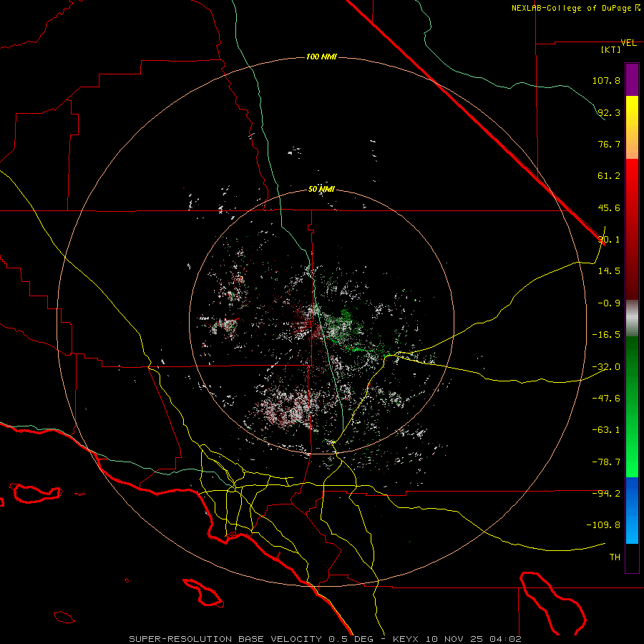Select the -78.7 scale label
The image size is (644, 644).
click(x=606, y=462)
